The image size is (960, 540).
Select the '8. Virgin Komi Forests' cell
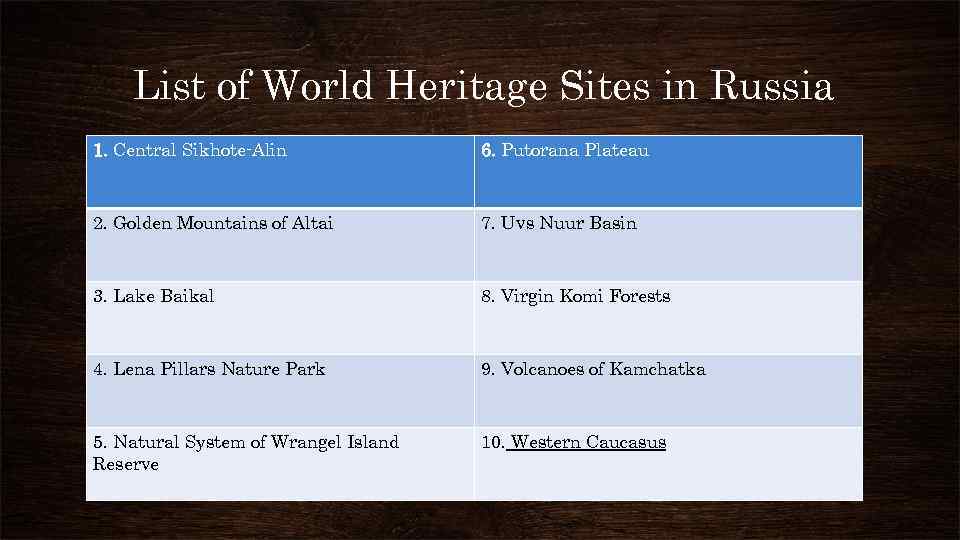tap(669, 318)
